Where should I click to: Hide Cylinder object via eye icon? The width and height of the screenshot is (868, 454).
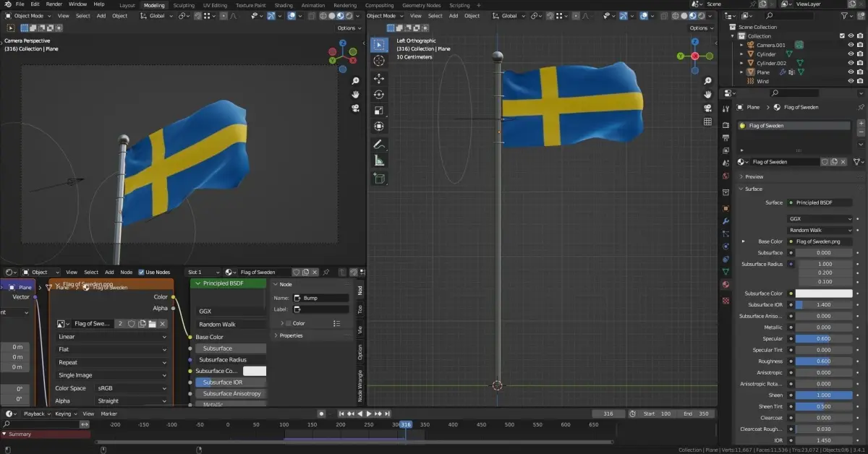coord(851,54)
